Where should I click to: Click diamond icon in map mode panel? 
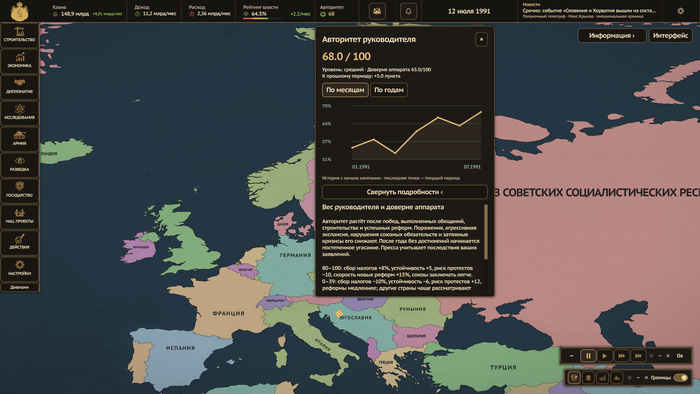629,377
